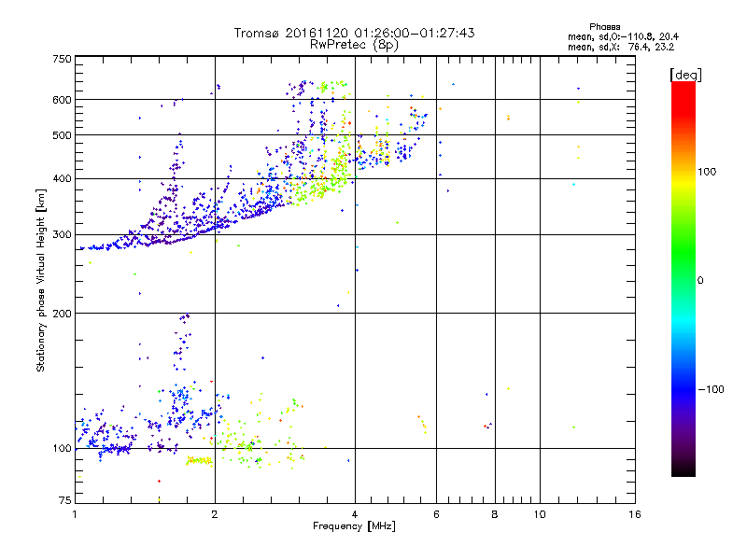Click the x-axis label "Frequency [MHz]"
This screenshot has width=747, height=560.
click(x=354, y=526)
